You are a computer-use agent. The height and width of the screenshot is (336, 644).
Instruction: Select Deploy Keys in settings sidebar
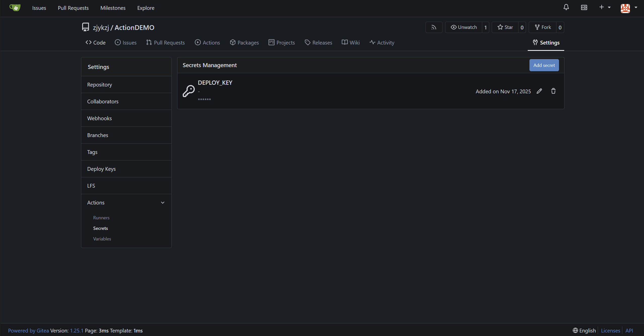(x=101, y=169)
